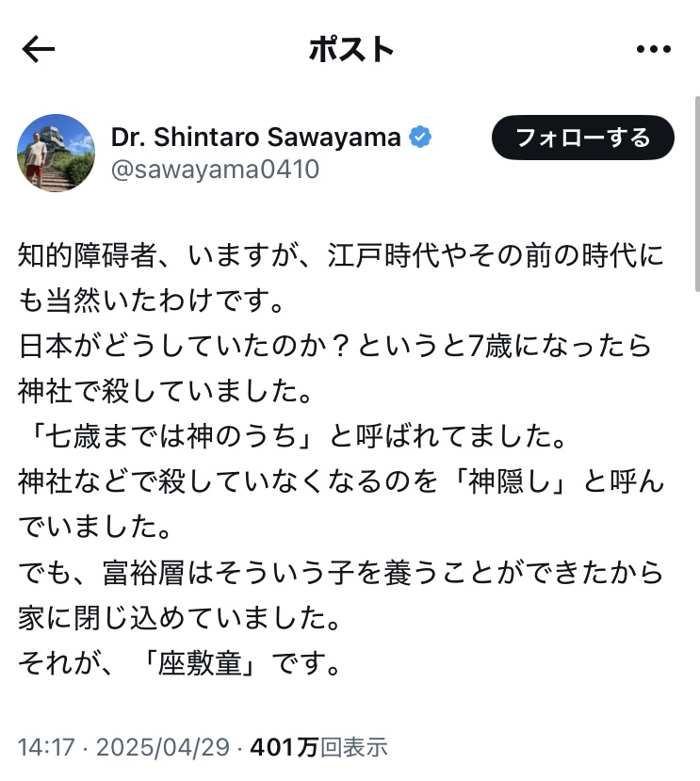Tap the line containing 「七歳までは神のうち」
The width and height of the screenshot is (700, 781).
292,436
